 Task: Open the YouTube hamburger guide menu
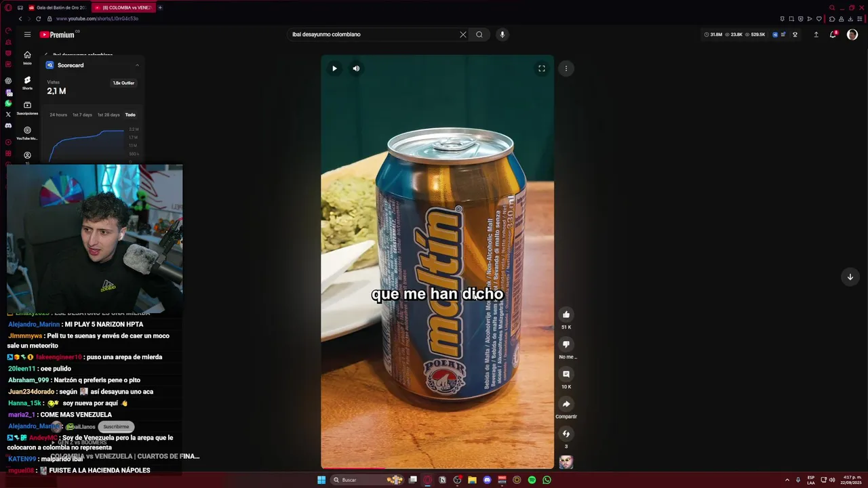tap(27, 35)
